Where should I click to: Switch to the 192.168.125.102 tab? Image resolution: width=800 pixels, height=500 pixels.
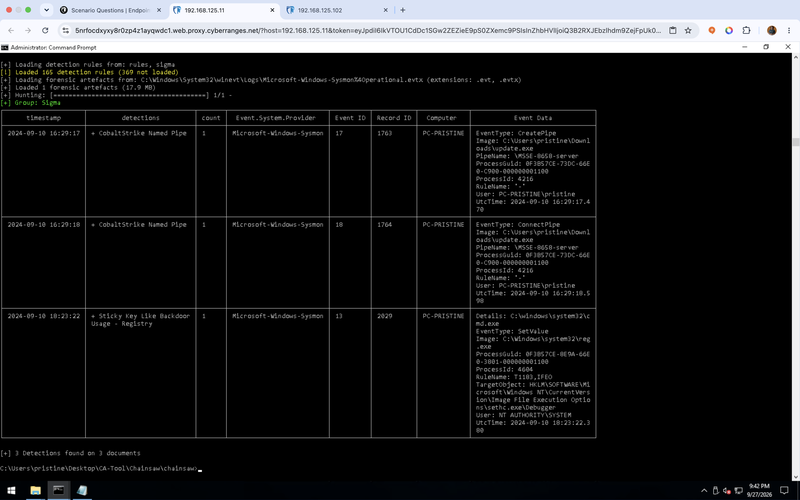337,10
